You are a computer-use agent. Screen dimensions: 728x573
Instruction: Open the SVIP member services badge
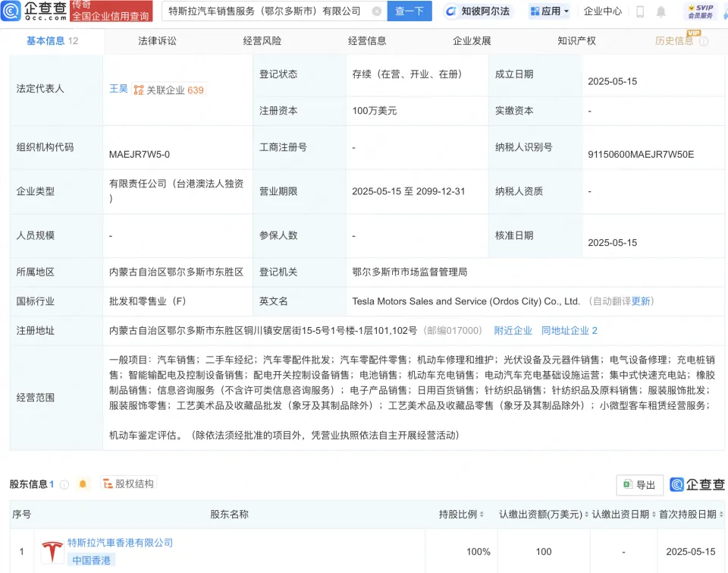pyautogui.click(x=699, y=11)
